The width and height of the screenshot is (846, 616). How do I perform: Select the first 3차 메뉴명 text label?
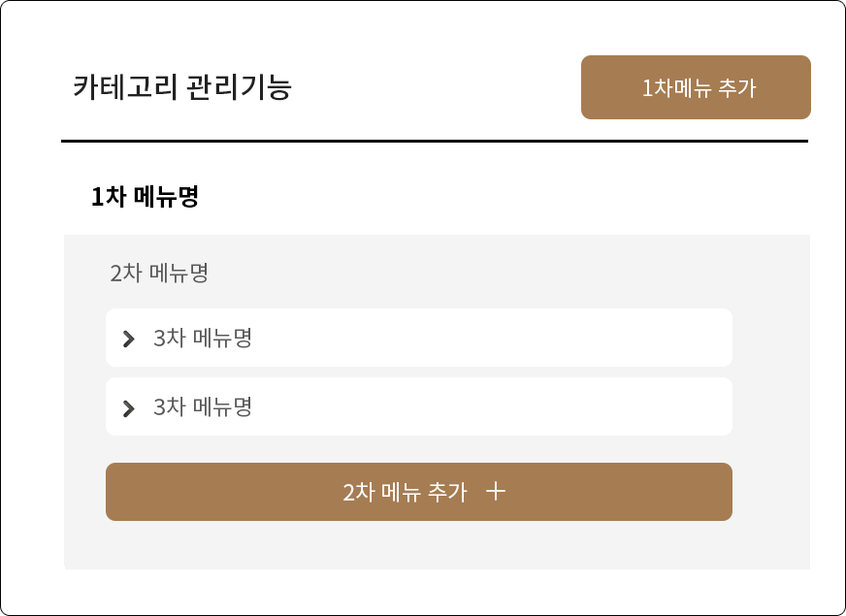tap(203, 338)
